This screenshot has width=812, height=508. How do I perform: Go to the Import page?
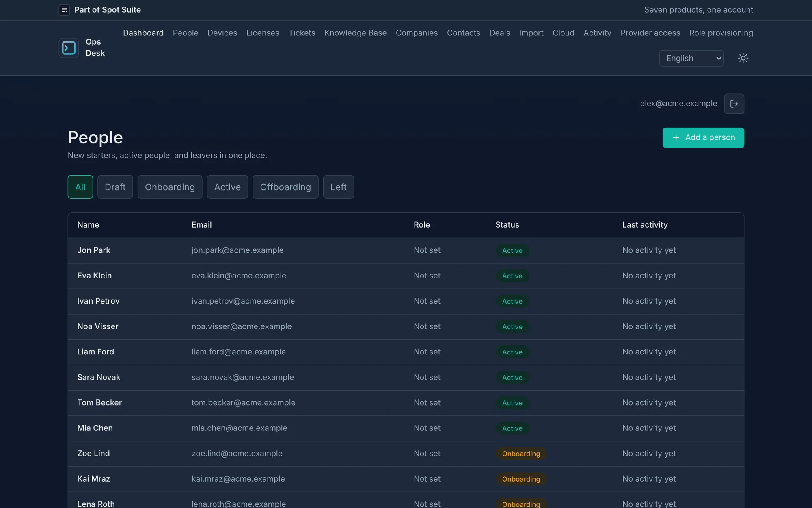(x=531, y=33)
